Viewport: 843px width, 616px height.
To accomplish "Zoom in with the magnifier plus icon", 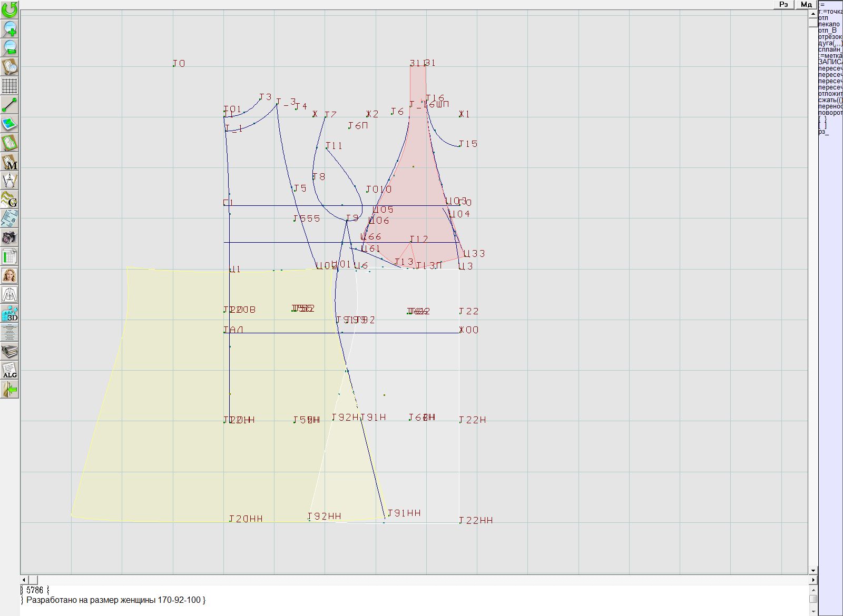I will [x=9, y=28].
